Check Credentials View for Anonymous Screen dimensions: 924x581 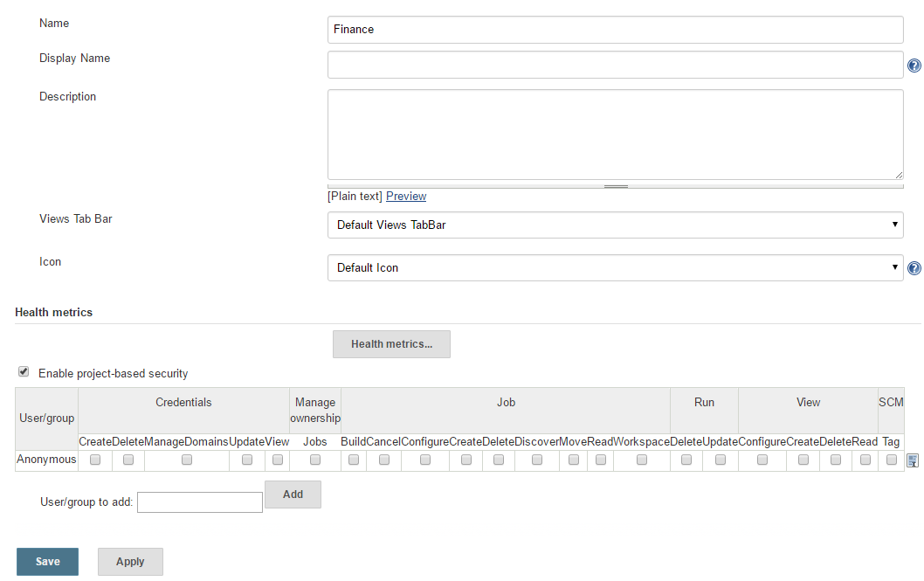(x=278, y=460)
